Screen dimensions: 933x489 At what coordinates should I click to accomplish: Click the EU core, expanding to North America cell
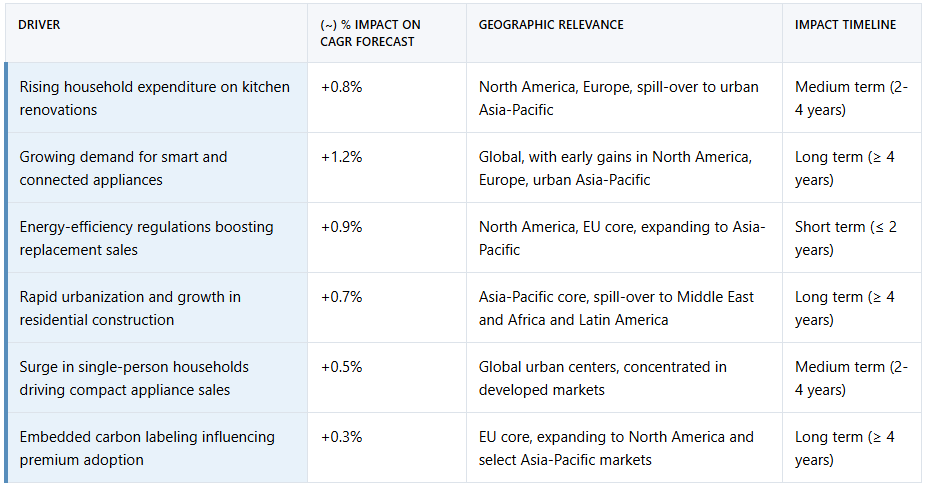coord(616,448)
